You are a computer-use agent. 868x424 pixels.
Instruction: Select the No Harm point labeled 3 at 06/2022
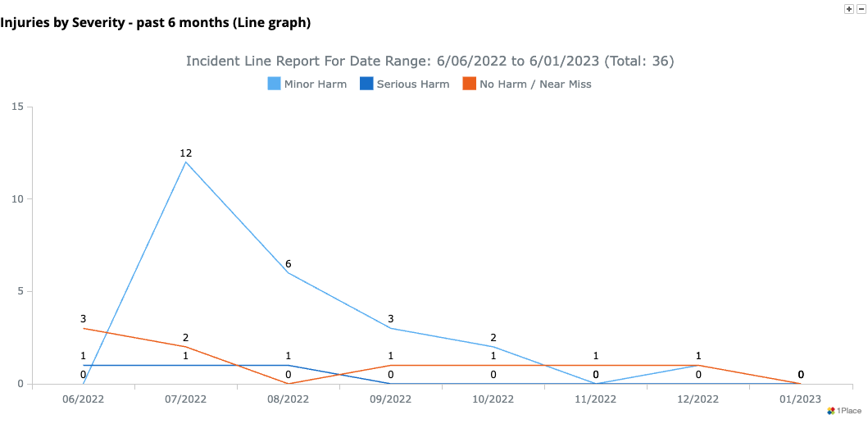tap(84, 328)
